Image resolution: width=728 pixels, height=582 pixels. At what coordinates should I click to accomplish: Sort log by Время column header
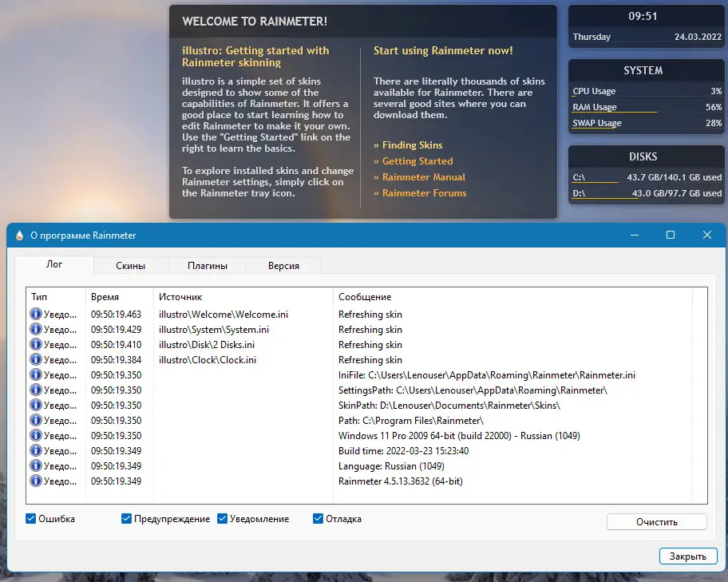pos(119,297)
